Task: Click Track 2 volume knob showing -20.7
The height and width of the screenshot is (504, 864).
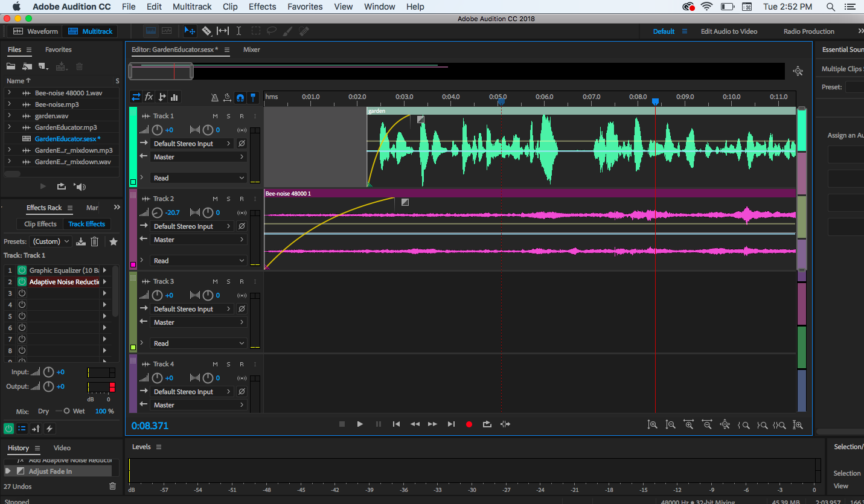Action: (158, 212)
